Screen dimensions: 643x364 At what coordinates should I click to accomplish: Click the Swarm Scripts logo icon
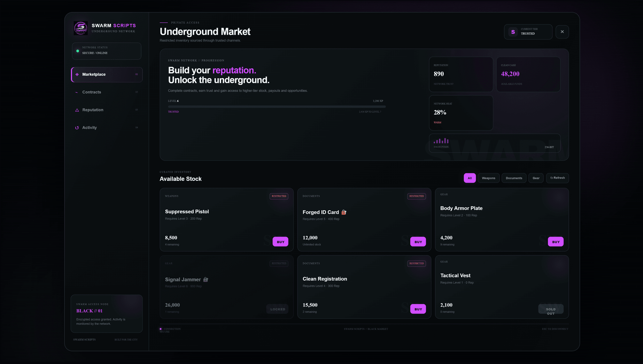pos(81,28)
